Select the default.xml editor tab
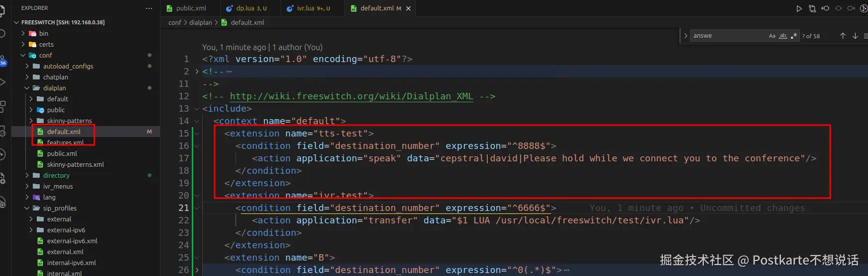868x276 pixels. pos(380,8)
